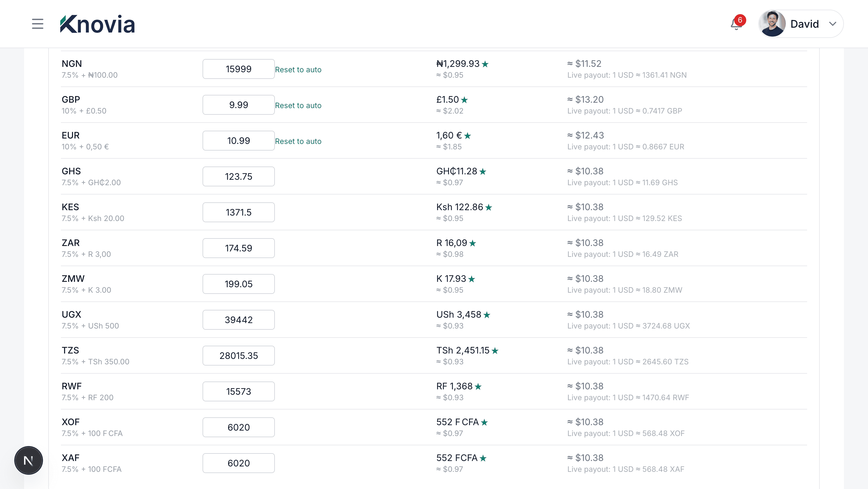Click the ≈ $12.43 EUR payout value
This screenshot has width=868, height=489.
(x=586, y=135)
